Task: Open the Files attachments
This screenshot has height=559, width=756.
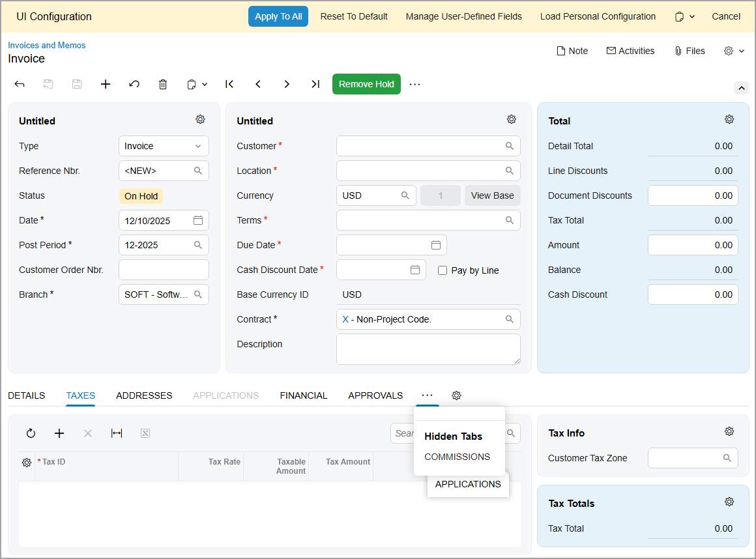Action: [x=690, y=51]
